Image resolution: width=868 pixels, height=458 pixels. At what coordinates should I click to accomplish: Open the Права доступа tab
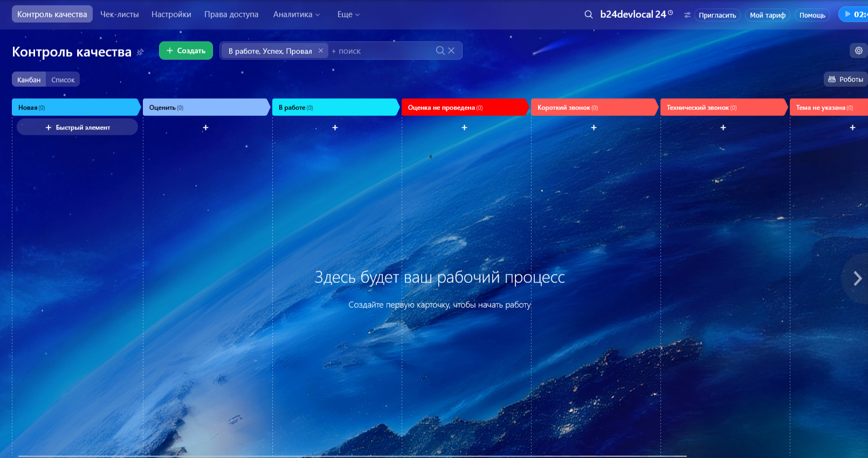pos(231,15)
